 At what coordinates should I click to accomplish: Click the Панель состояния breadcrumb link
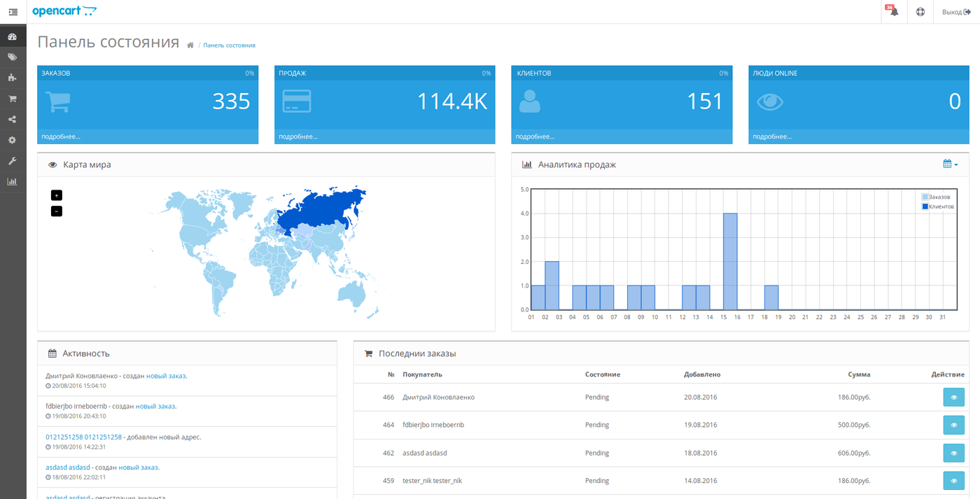tap(229, 45)
